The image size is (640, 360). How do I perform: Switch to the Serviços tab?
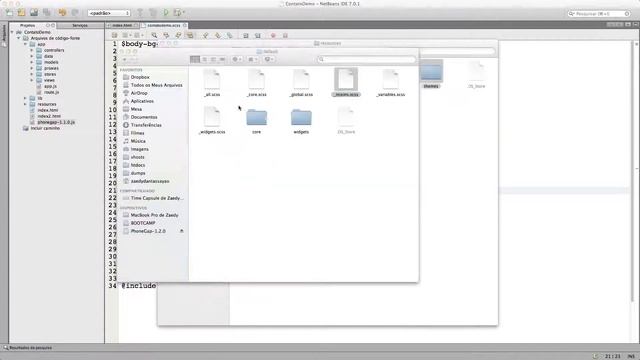click(80, 25)
